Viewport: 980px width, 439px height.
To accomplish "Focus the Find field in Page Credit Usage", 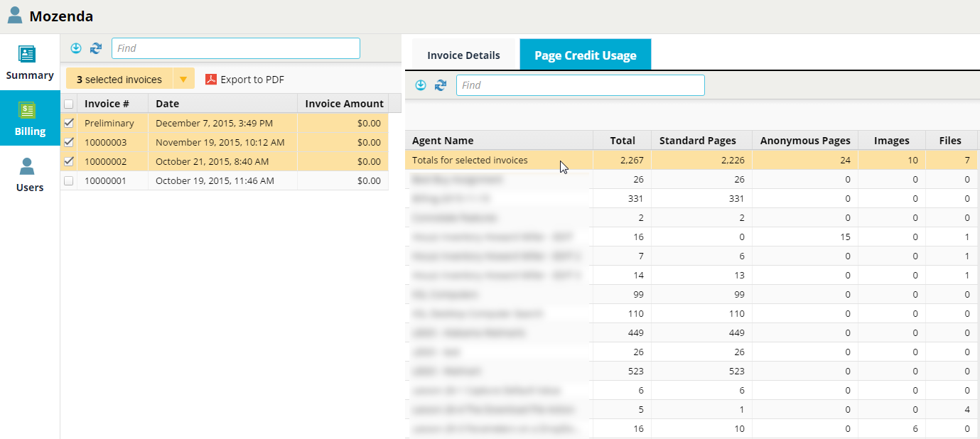I will click(x=580, y=85).
